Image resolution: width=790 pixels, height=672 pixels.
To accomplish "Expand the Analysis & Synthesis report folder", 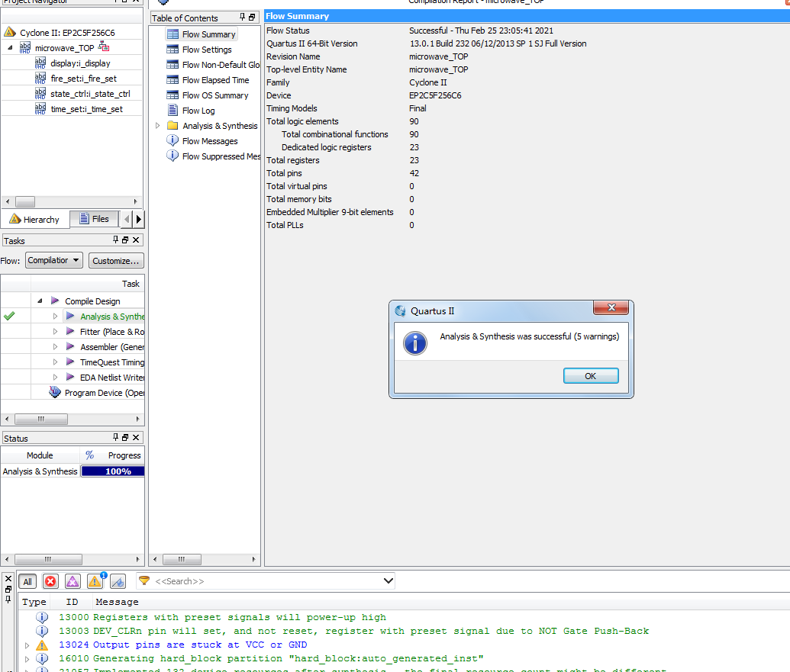I will 158,126.
